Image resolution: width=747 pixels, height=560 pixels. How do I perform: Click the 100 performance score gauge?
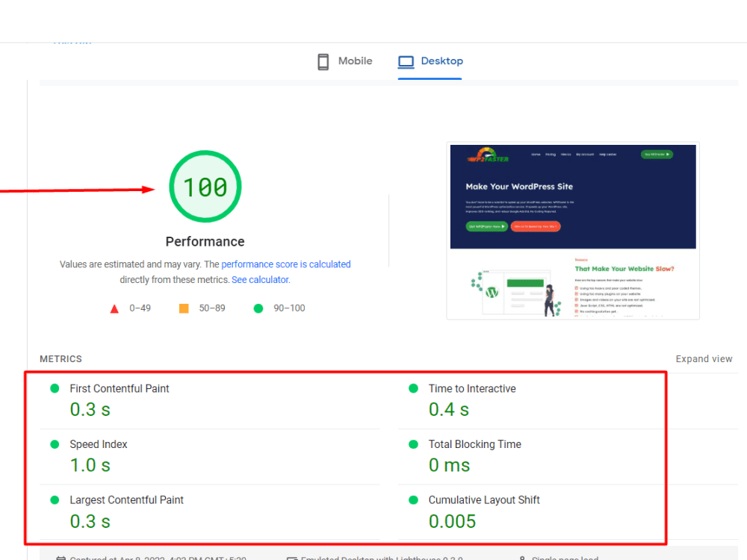205,187
